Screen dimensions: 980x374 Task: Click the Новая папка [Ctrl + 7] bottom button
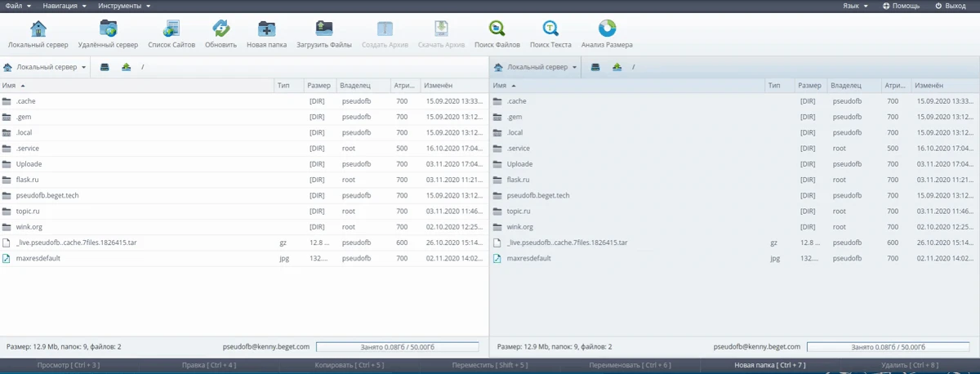pyautogui.click(x=769, y=365)
